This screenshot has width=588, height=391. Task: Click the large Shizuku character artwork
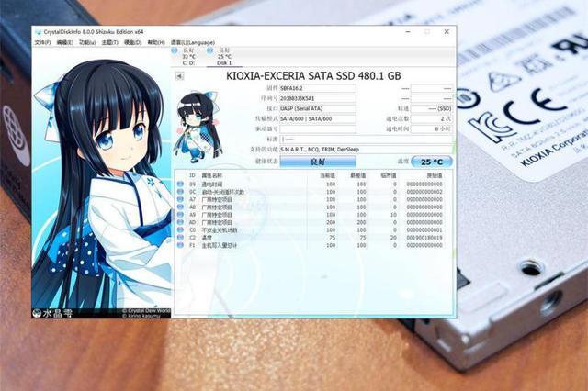[x=101, y=184]
